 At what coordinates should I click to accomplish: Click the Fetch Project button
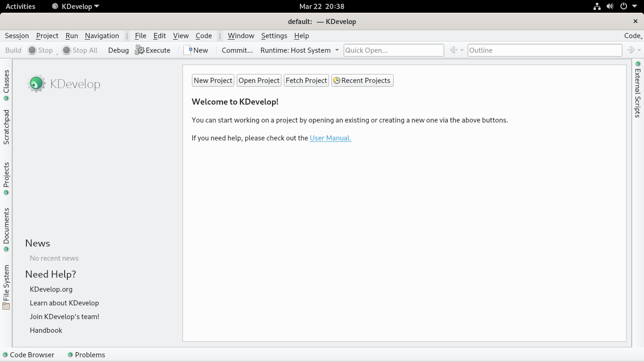click(x=306, y=81)
